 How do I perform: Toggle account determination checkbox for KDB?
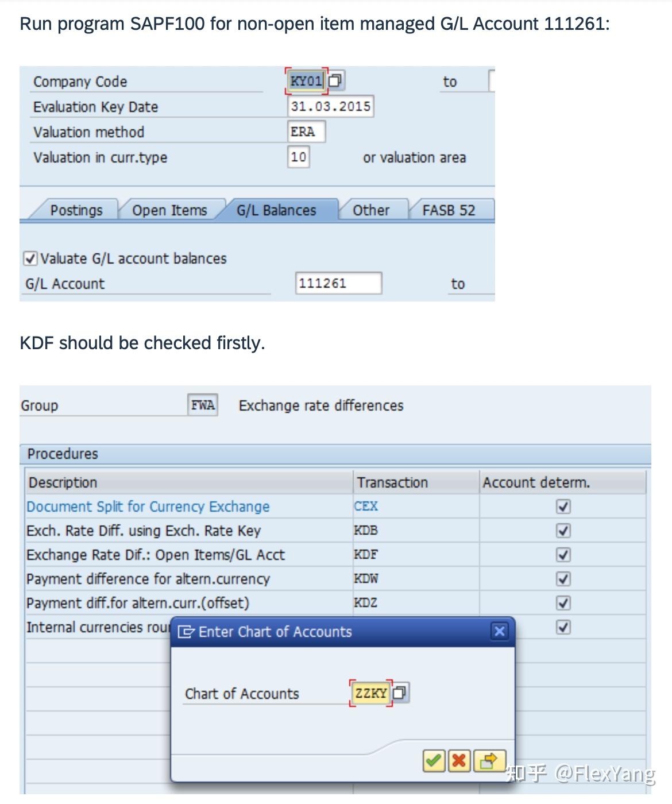point(563,531)
